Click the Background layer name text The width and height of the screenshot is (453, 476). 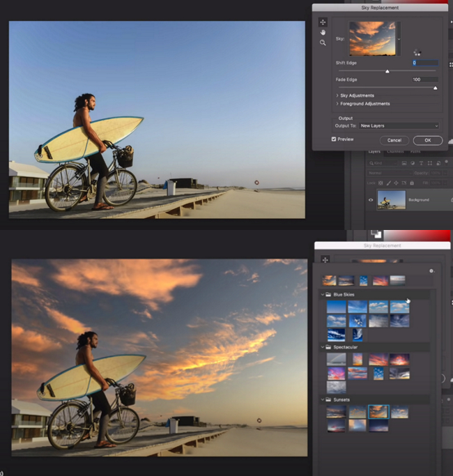pyautogui.click(x=419, y=200)
